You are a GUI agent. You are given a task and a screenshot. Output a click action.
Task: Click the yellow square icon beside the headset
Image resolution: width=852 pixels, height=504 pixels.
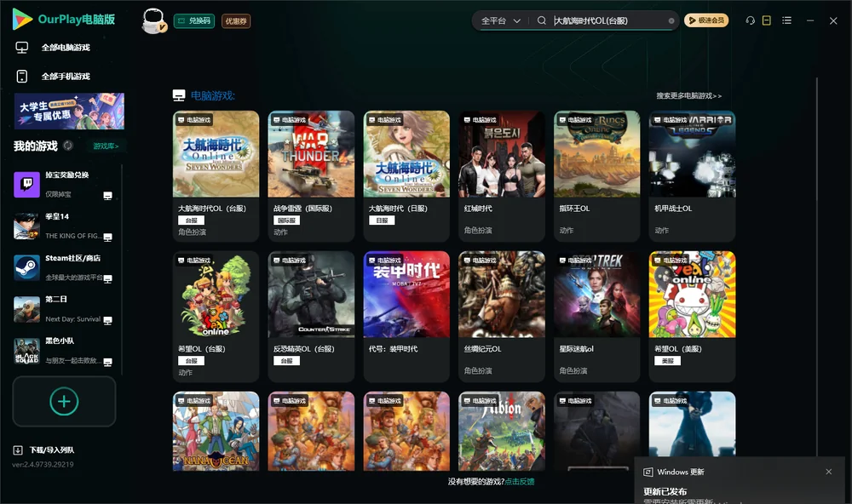coord(767,20)
